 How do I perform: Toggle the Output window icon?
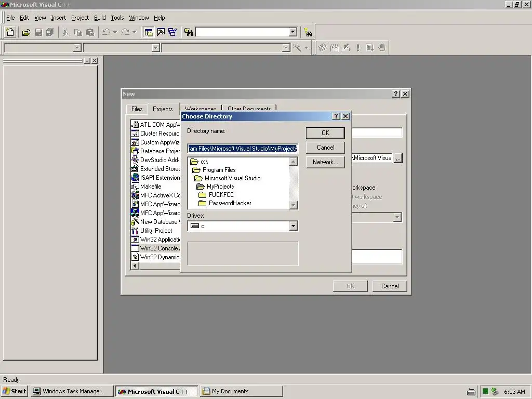coord(161,32)
